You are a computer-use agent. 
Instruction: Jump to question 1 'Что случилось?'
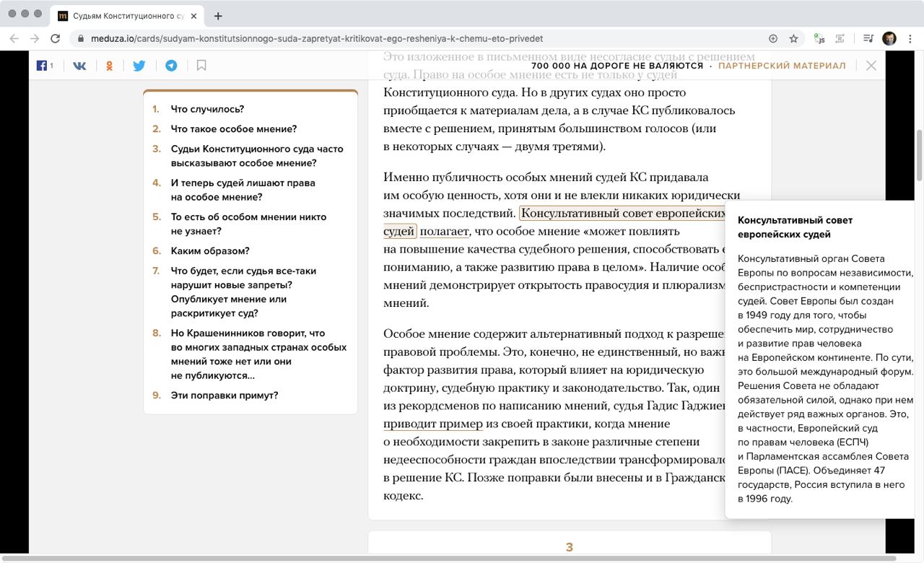(x=207, y=109)
